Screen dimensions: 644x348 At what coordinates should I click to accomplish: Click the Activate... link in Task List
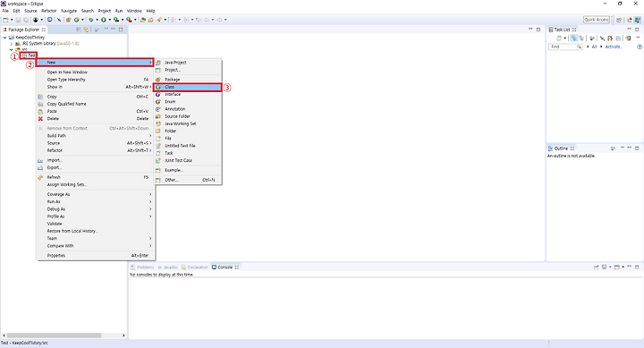614,47
